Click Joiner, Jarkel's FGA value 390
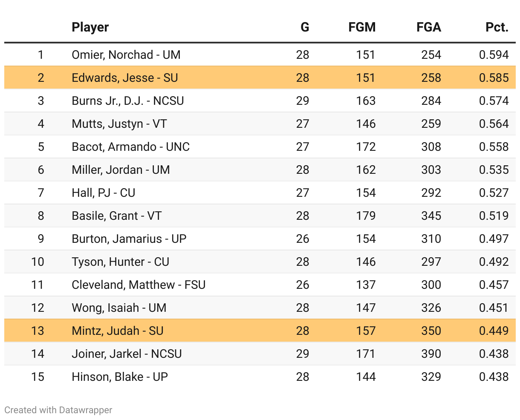This screenshot has width=520, height=420. pos(431,354)
